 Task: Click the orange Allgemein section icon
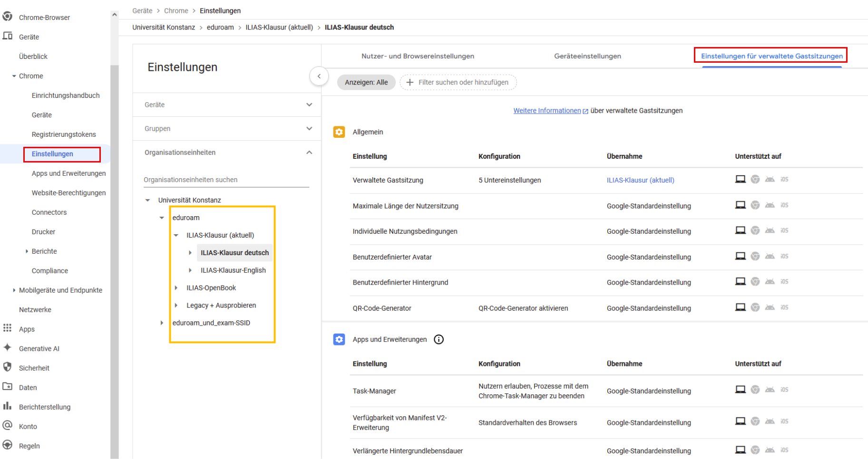click(x=339, y=132)
